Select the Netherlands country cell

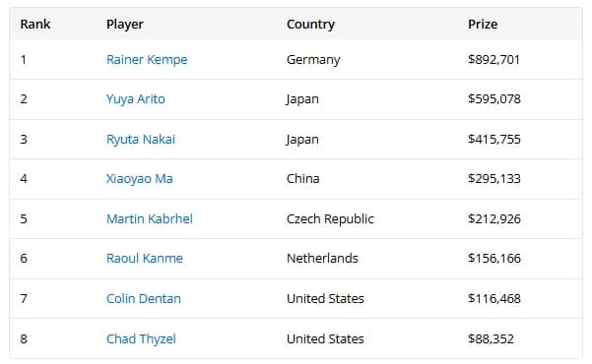(x=322, y=259)
